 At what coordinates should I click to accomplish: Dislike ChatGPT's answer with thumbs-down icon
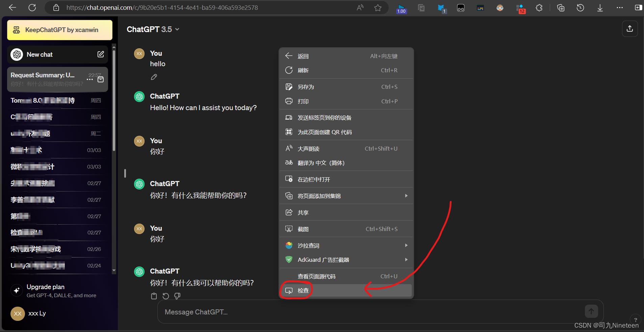tap(177, 296)
